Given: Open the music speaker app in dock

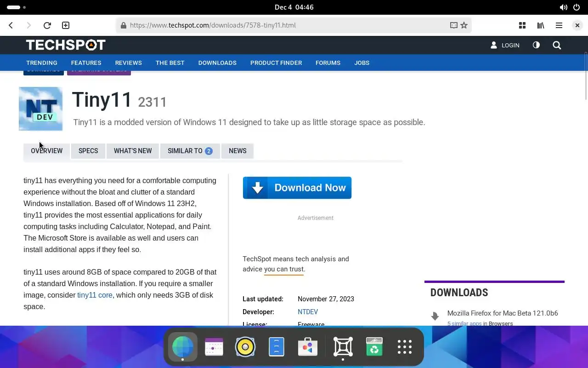Looking at the screenshot, I should click(x=245, y=347).
